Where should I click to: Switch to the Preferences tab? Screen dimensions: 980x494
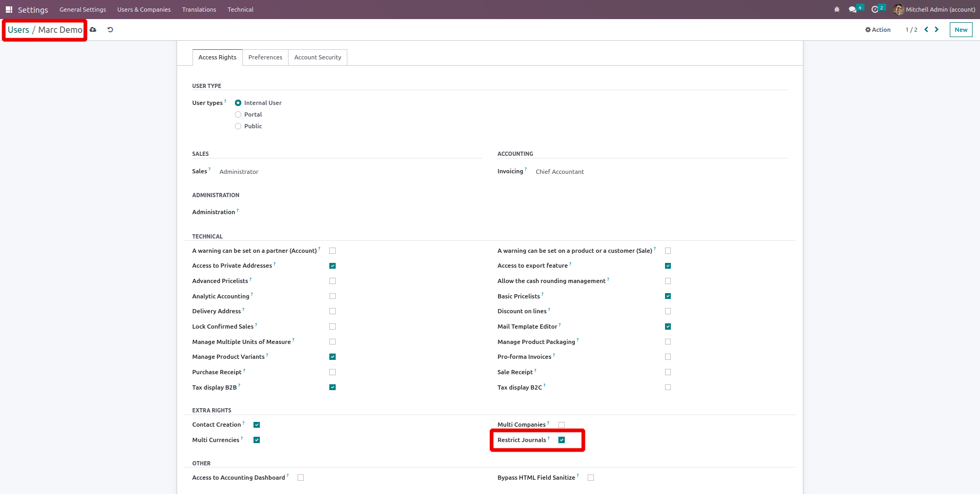coord(265,57)
